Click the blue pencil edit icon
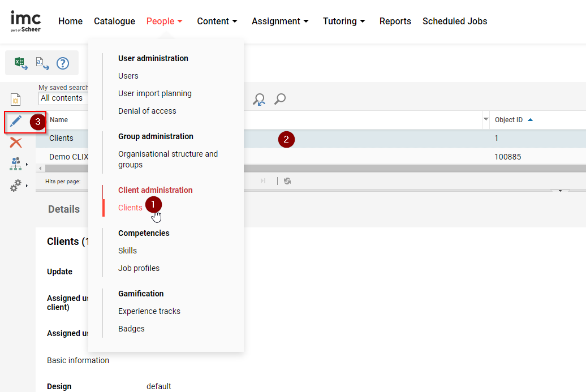Screen dimensions: 586x392 click(x=16, y=121)
